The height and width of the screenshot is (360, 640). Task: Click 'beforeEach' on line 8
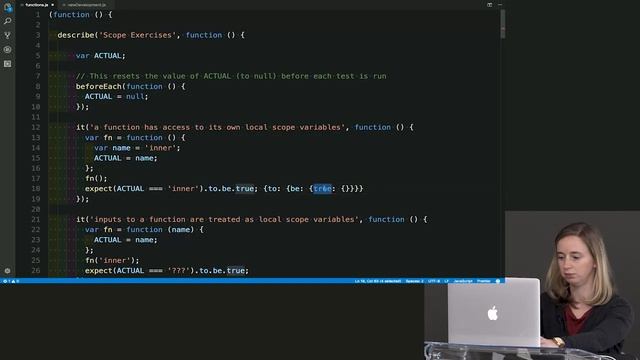point(99,87)
